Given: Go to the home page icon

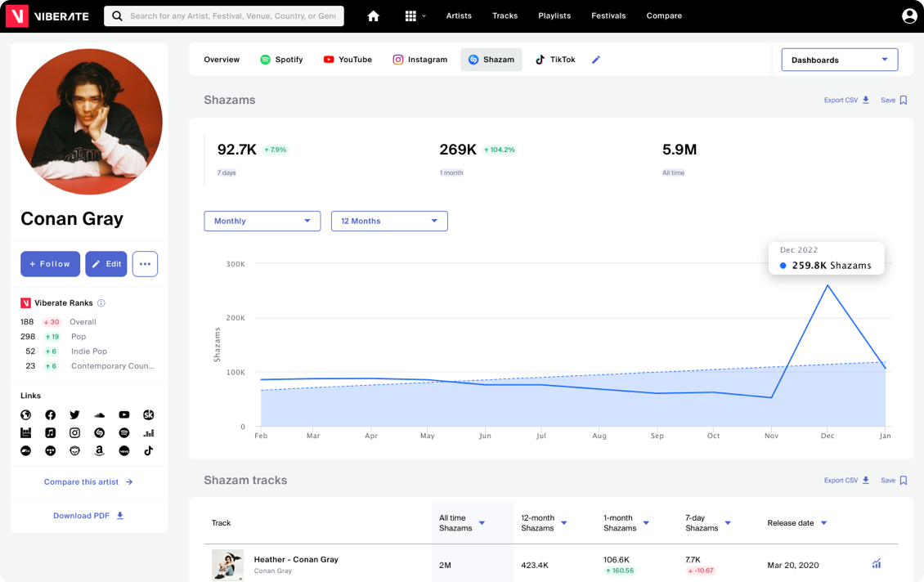Looking at the screenshot, I should pyautogui.click(x=373, y=16).
